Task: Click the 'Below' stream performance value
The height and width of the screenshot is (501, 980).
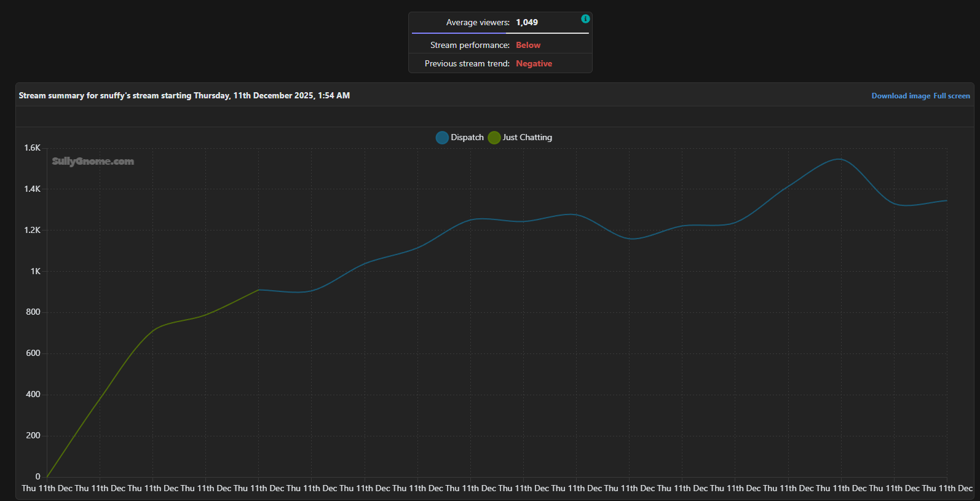Action: click(528, 45)
